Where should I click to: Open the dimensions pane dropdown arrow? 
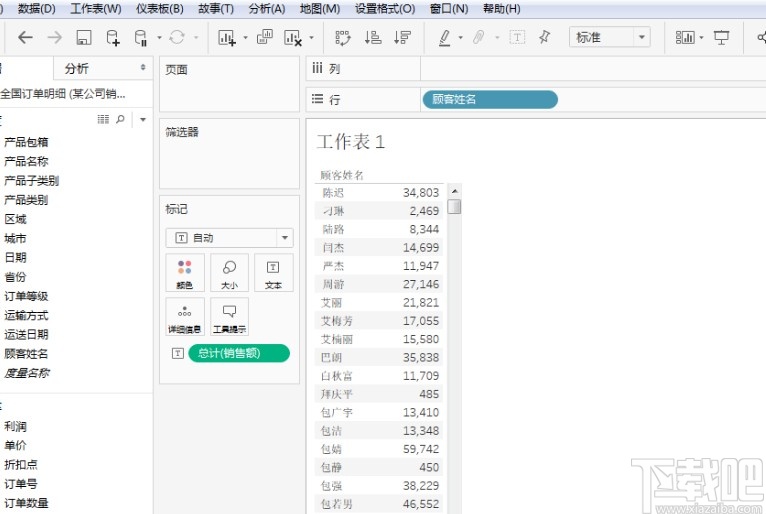click(x=143, y=119)
